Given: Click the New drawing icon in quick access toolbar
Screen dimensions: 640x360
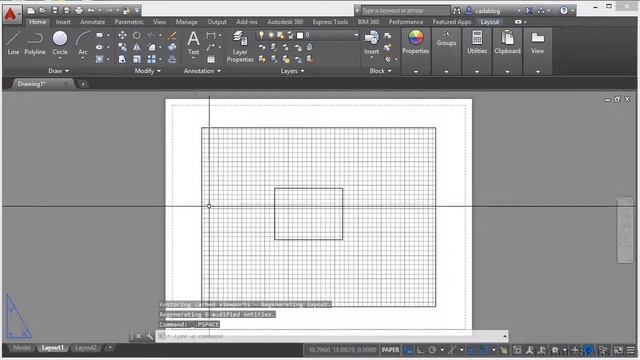Looking at the screenshot, I should click(x=31, y=11).
